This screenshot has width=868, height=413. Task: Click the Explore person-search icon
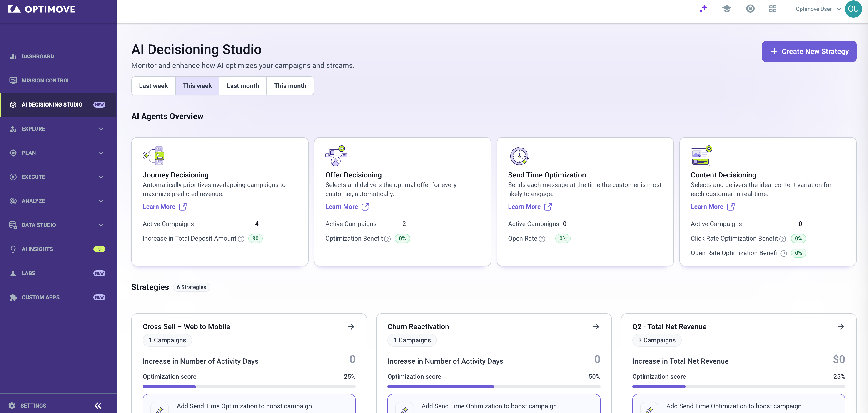tap(13, 129)
